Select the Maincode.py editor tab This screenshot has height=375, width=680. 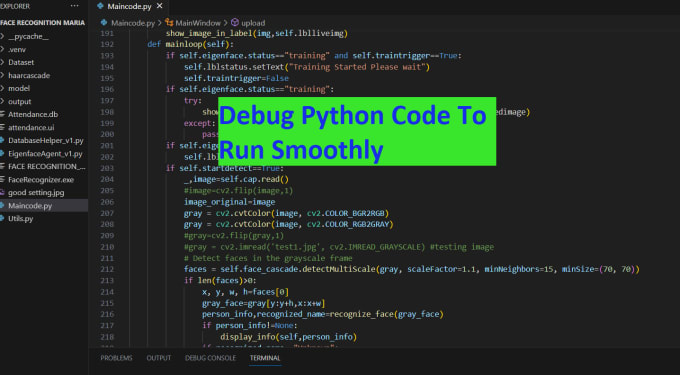[129, 7]
